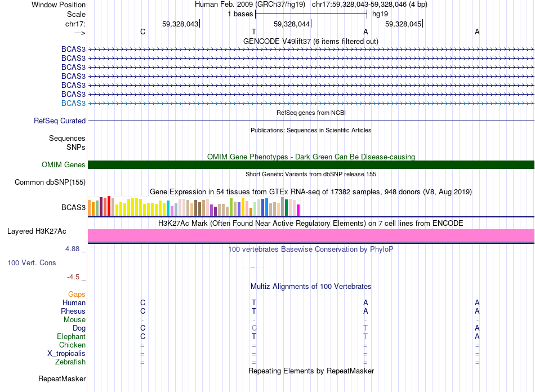
Task: Click the Dog species label
Action: click(x=79, y=328)
